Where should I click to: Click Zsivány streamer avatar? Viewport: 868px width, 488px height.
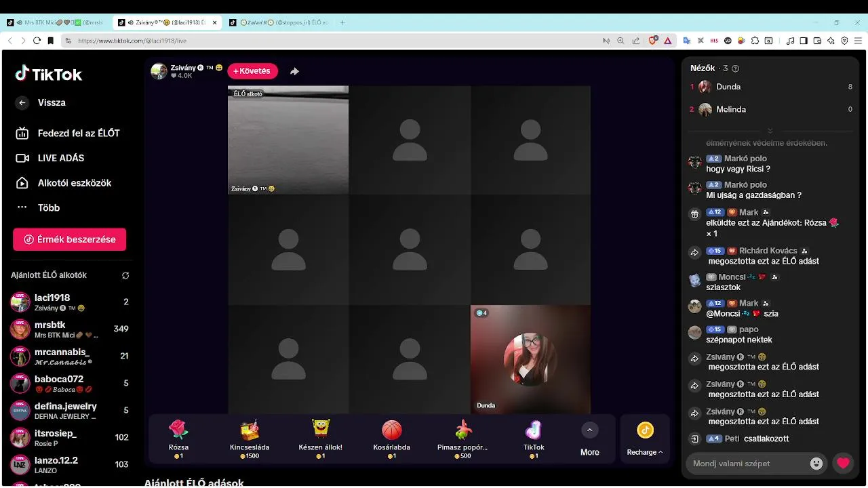coord(159,71)
